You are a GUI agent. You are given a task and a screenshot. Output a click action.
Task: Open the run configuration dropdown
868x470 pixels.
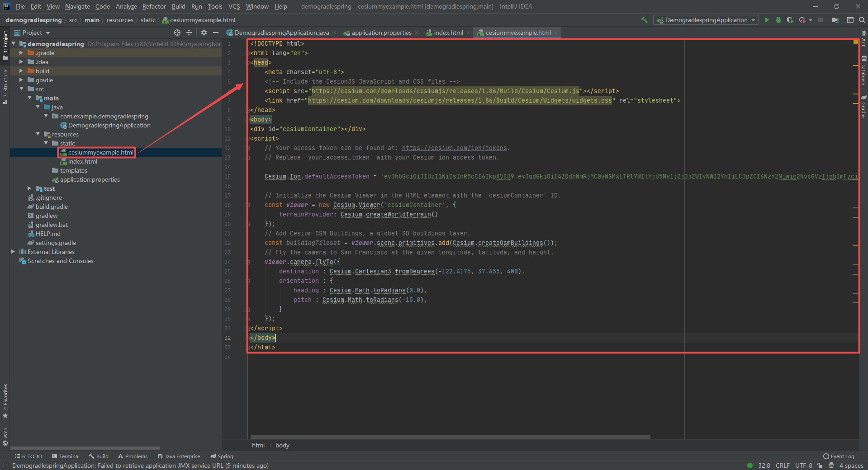click(x=706, y=20)
